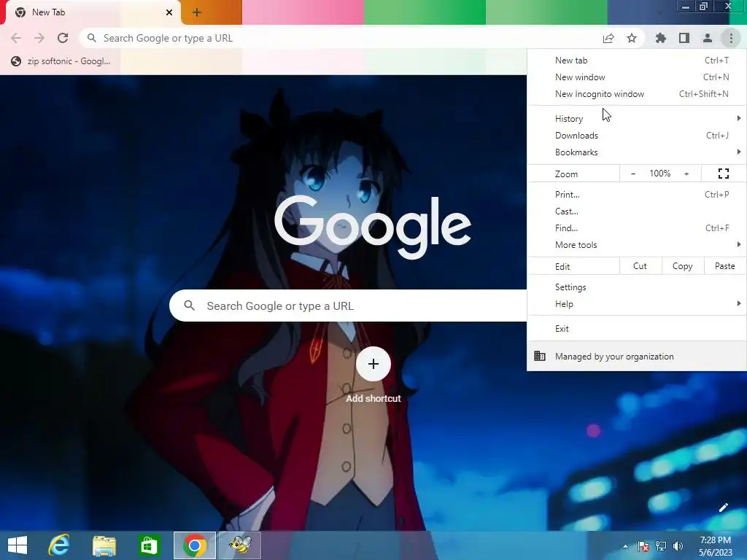Screen dimensions: 747x560
Task: Click the Chrome taskbar icon
Action: [x=194, y=545]
